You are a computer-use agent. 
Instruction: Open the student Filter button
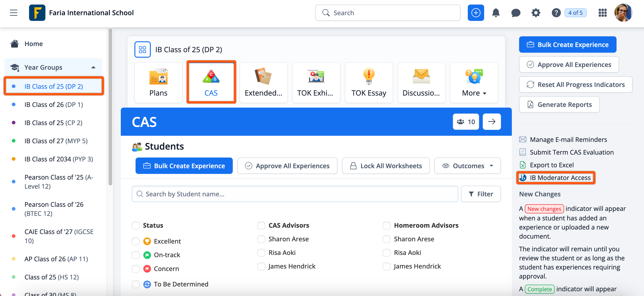click(x=481, y=194)
